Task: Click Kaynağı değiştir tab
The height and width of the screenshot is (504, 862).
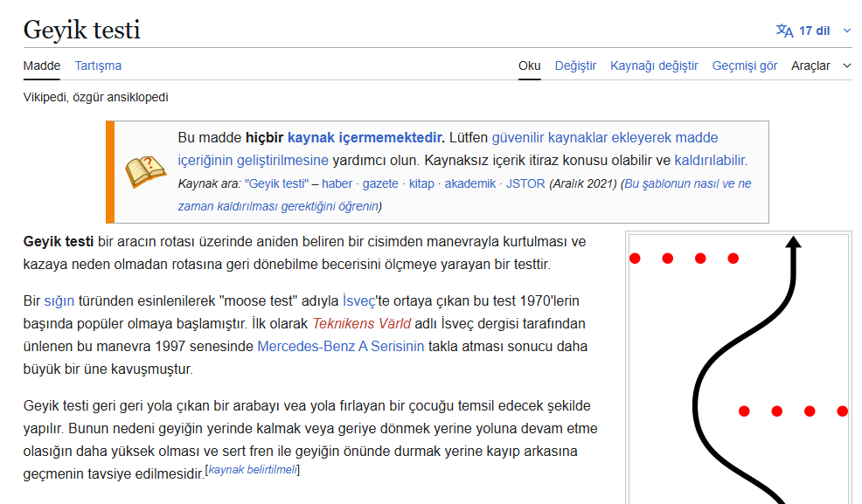Action: [654, 66]
